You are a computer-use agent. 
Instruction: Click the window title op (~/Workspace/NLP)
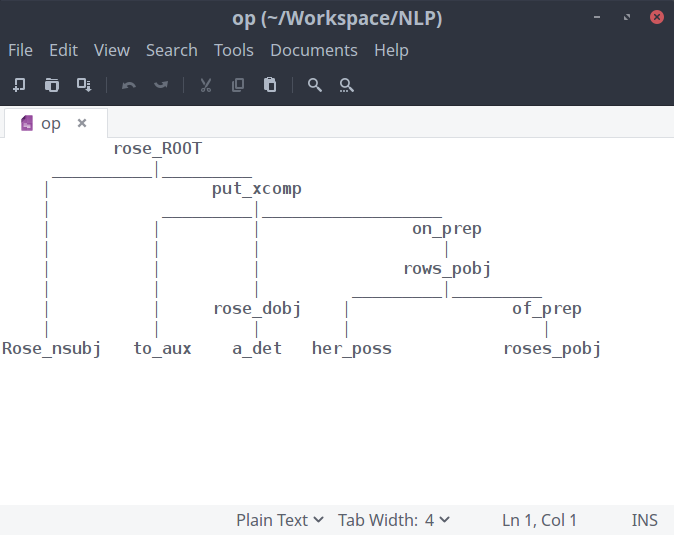pyautogui.click(x=337, y=18)
